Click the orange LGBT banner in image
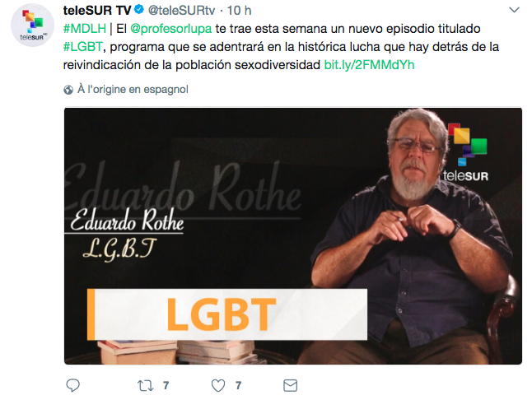 [x=227, y=314]
